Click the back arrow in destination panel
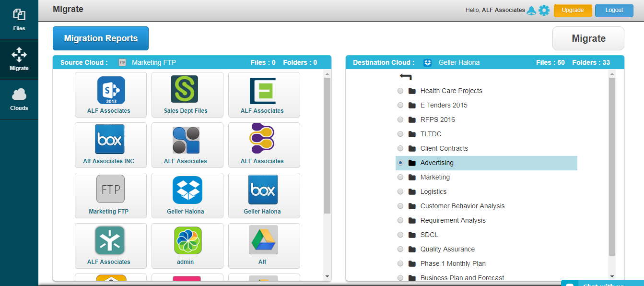 404,76
